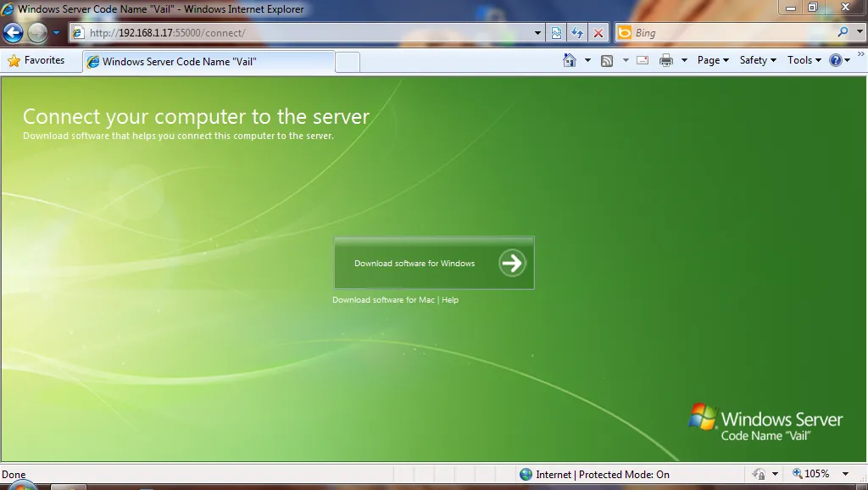Select the Windows Server Code Name "Vail" tab

(209, 61)
